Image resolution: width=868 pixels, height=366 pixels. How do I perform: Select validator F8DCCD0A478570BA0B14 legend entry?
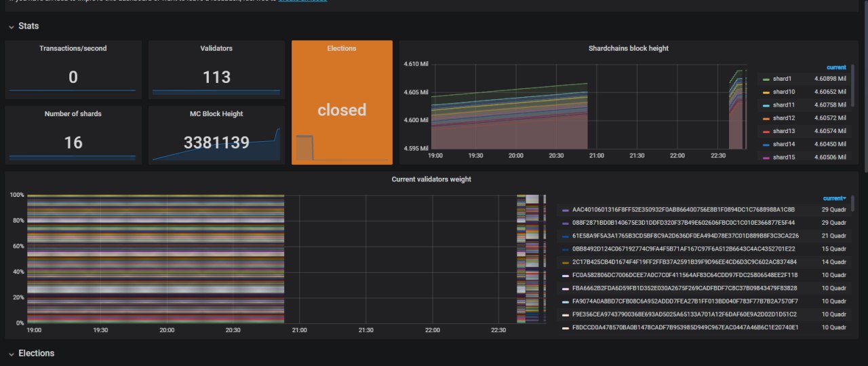(685, 327)
